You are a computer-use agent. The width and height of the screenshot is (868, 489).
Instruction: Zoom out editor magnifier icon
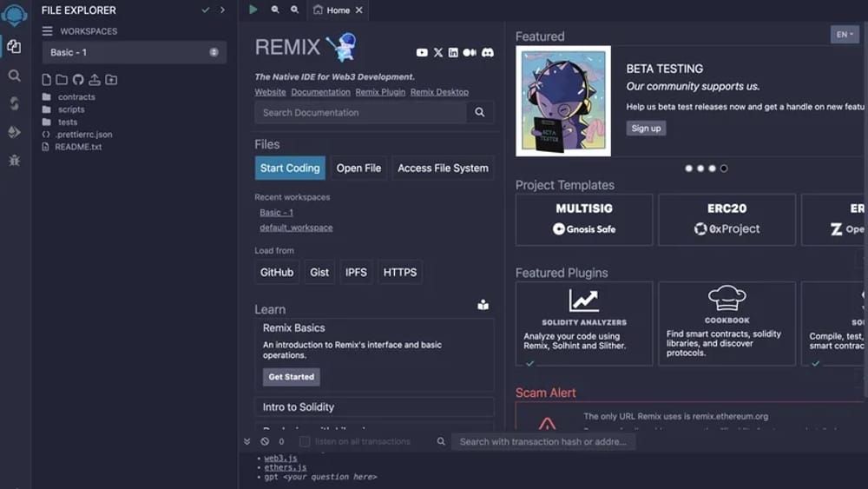(275, 10)
